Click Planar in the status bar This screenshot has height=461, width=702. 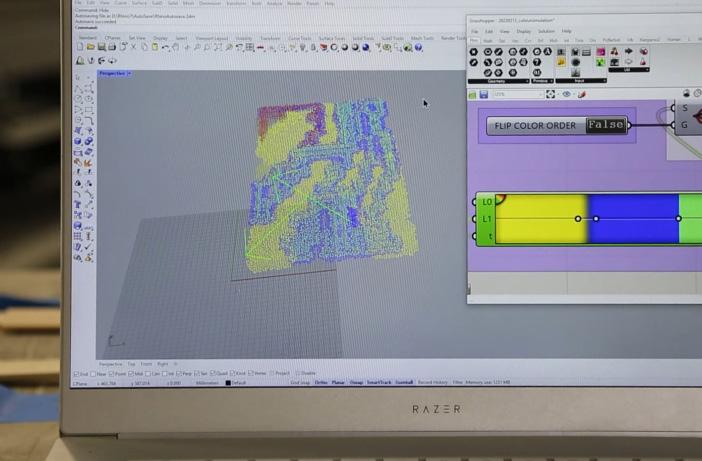click(338, 383)
